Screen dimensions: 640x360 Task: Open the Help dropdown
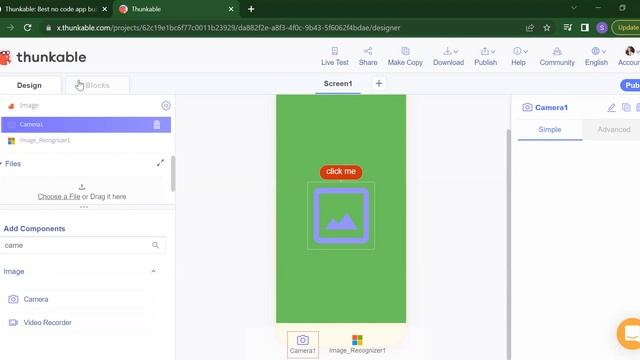coord(518,56)
